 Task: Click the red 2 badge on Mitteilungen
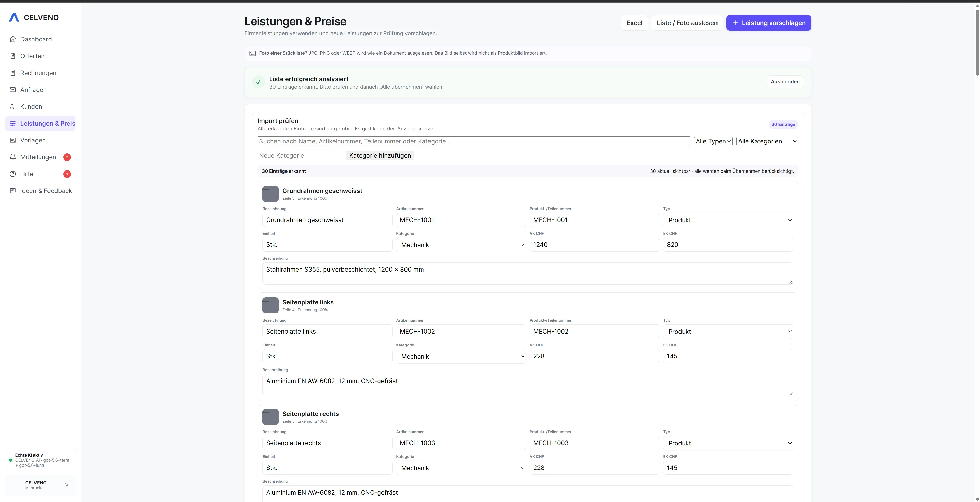click(67, 157)
